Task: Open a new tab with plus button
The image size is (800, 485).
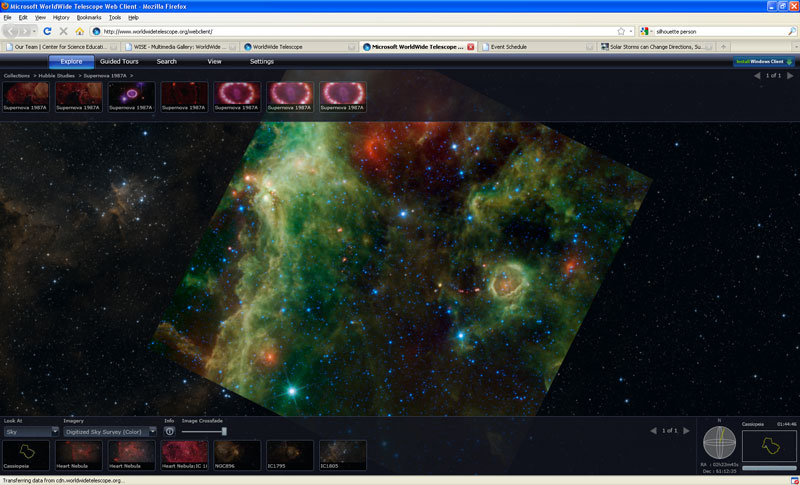Action: 723,46
